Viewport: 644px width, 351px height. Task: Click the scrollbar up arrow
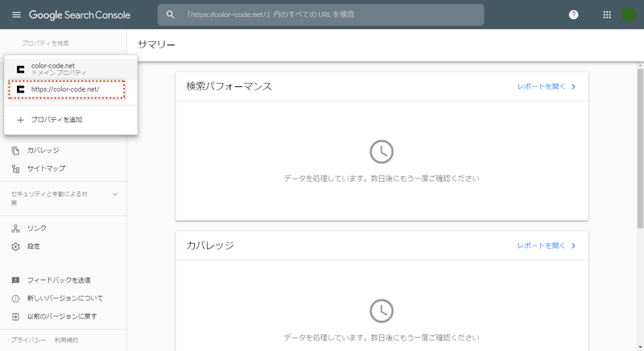pos(640,66)
